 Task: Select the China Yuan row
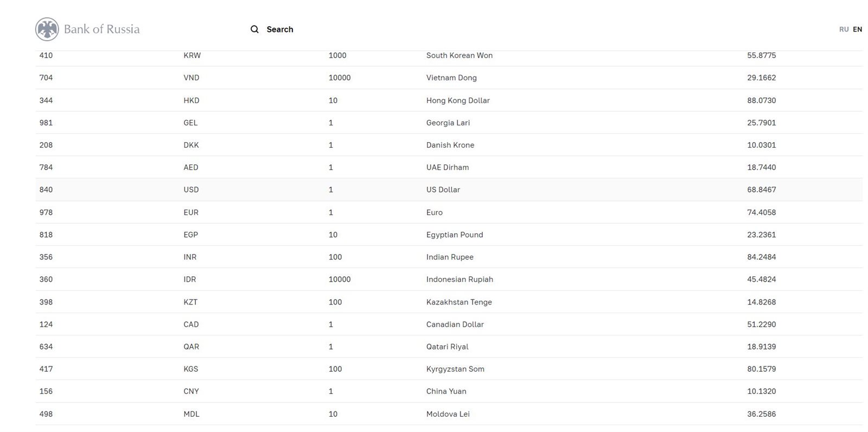point(446,391)
